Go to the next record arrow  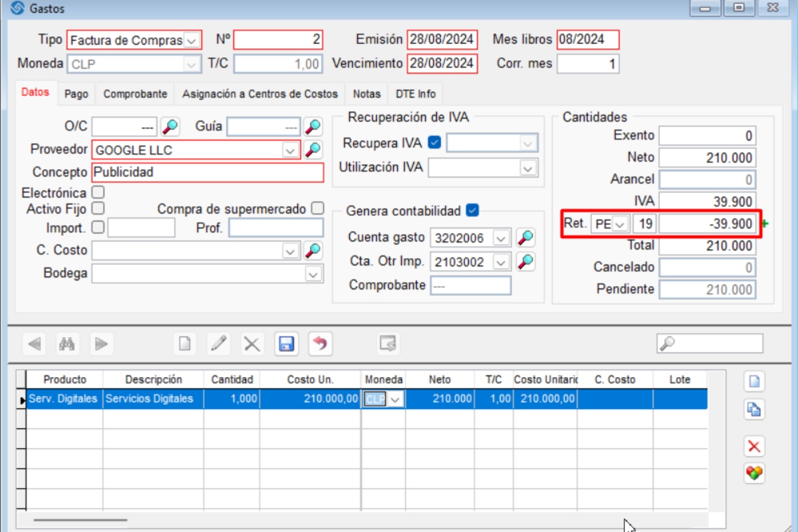coord(101,344)
